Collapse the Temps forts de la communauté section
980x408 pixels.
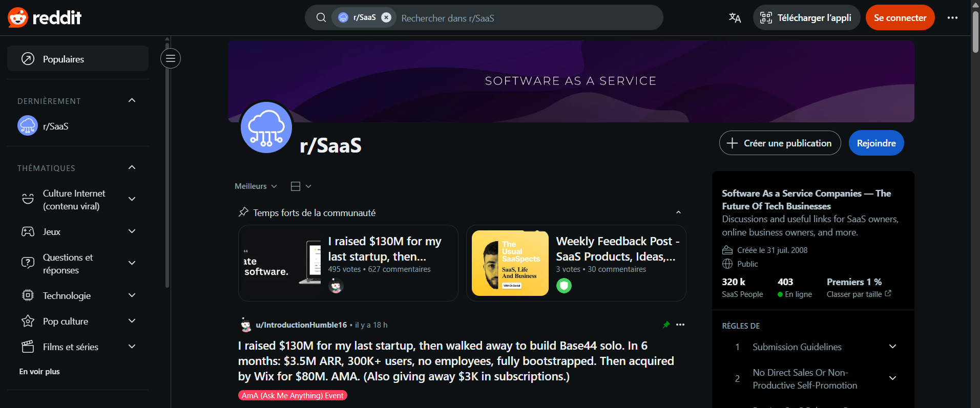pyautogui.click(x=678, y=212)
